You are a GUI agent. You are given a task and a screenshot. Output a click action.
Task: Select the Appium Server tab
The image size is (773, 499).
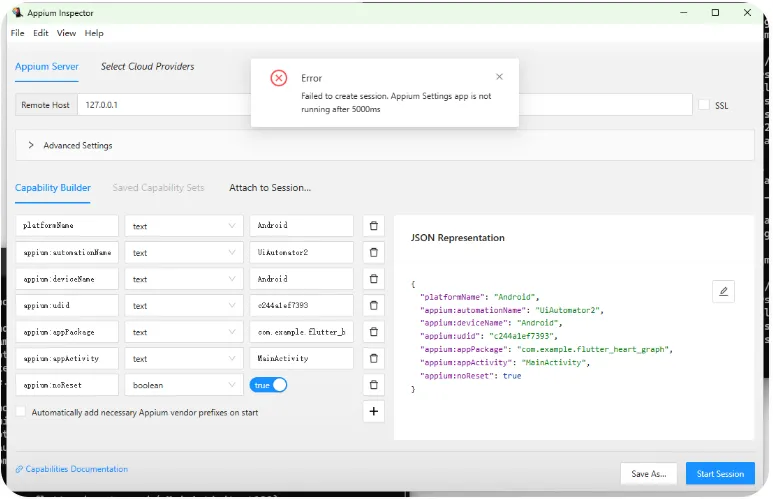coord(47,67)
